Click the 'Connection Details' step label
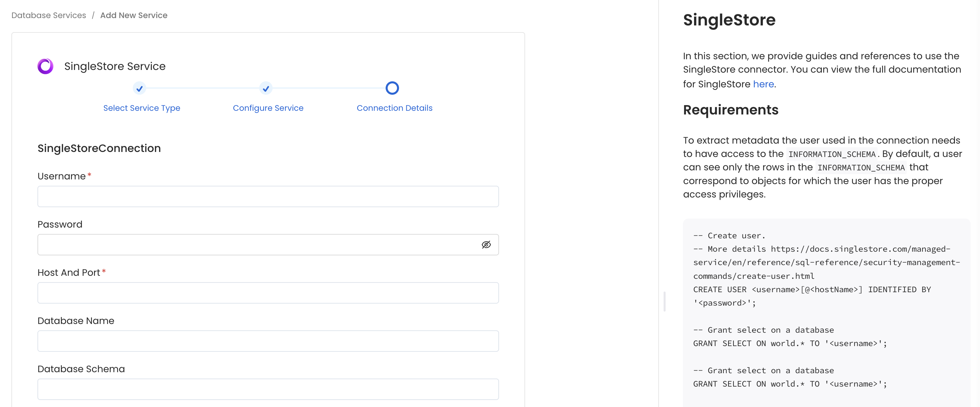The height and width of the screenshot is (407, 980). coord(394,108)
